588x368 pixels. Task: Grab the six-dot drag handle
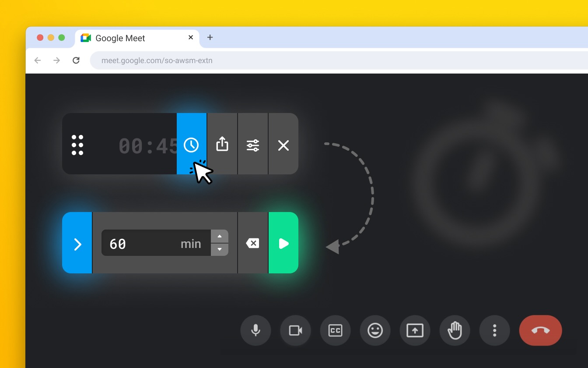[77, 145]
